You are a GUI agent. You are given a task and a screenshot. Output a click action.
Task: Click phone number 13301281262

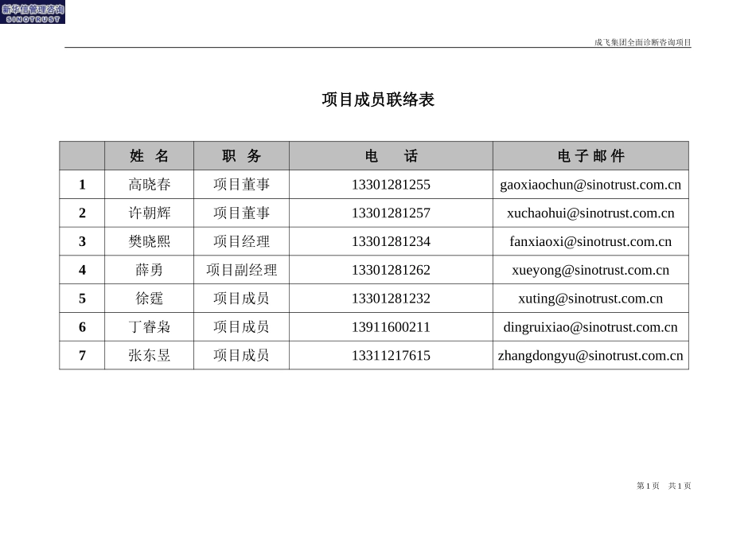391,270
